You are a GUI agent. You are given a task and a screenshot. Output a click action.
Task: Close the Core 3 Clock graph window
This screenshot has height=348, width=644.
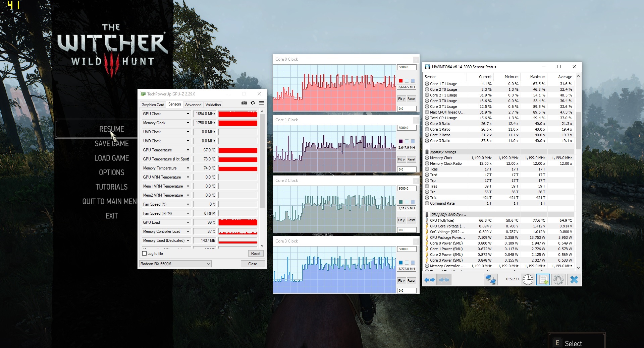click(x=416, y=241)
